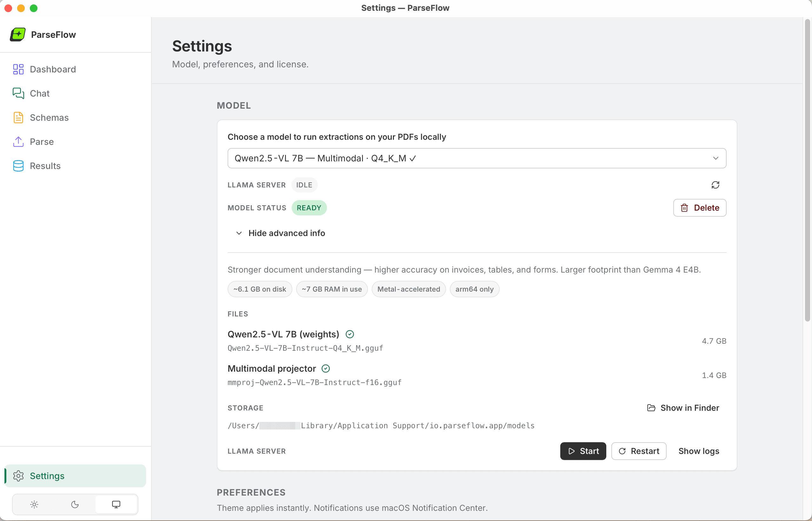Select the Settings sidebar item

75,476
